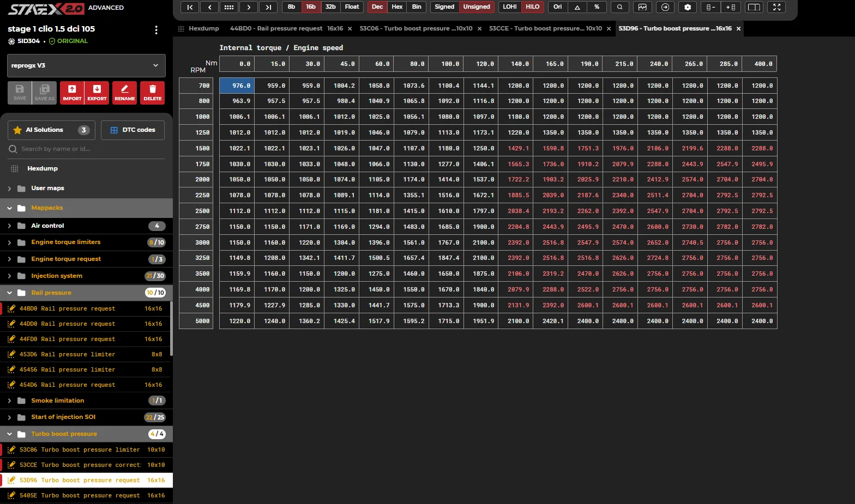Image resolution: width=855 pixels, height=504 pixels.
Task: Click the red Delete trash button
Action: [153, 93]
